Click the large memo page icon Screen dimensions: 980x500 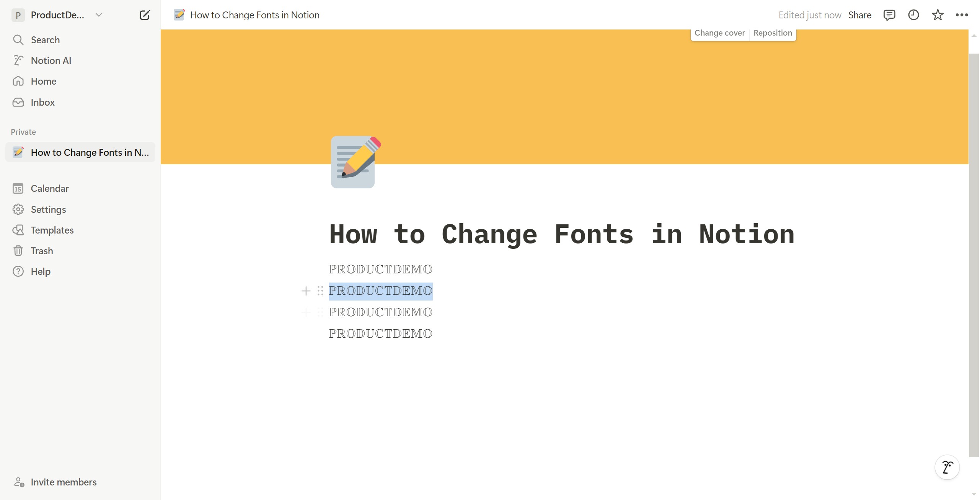click(355, 162)
